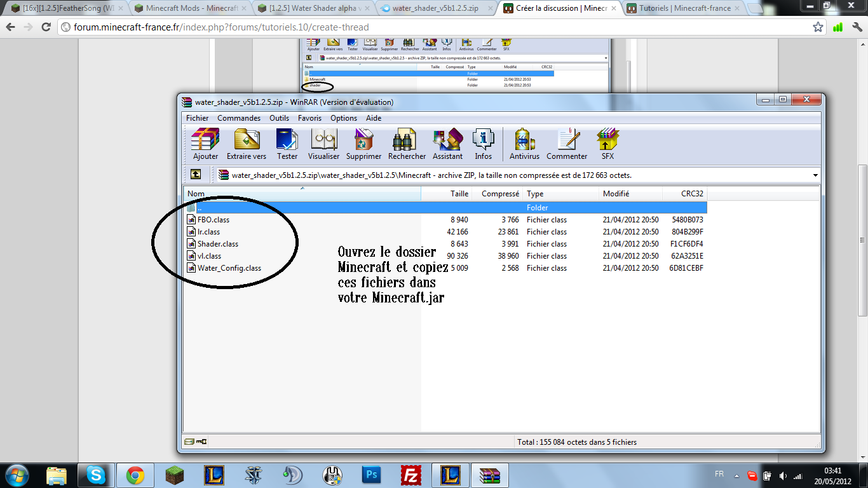Open the Aide menu
868x488 pixels.
[x=374, y=118]
